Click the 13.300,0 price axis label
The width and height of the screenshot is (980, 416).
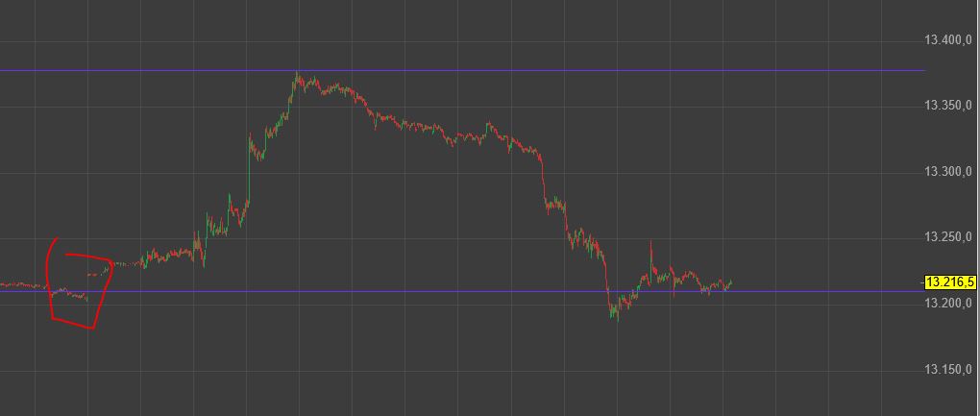coord(948,171)
